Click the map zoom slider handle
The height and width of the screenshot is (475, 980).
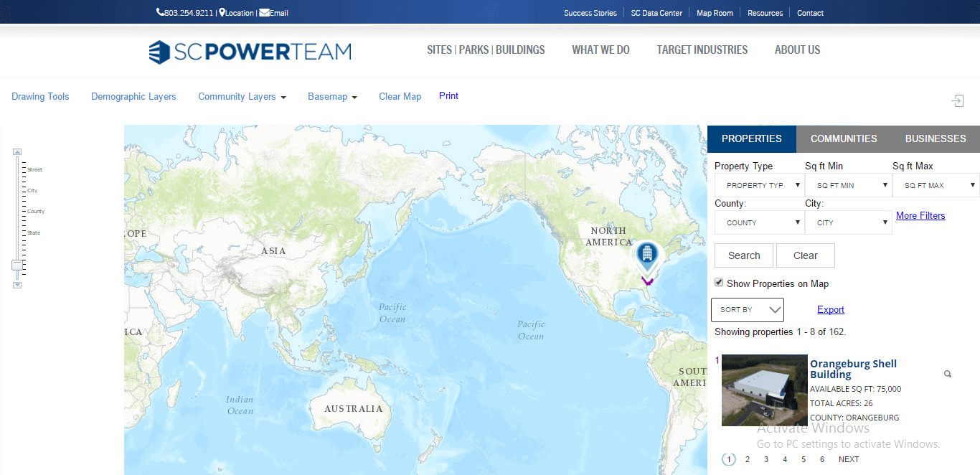click(x=17, y=265)
